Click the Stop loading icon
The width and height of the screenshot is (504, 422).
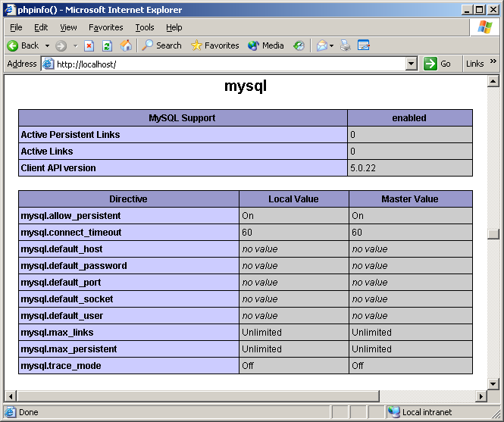(89, 45)
